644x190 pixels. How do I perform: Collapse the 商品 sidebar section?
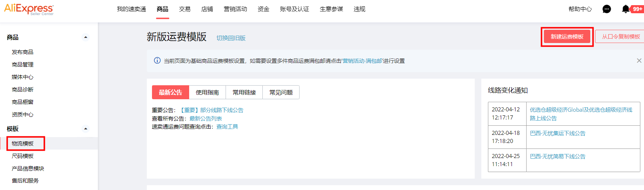(x=85, y=37)
